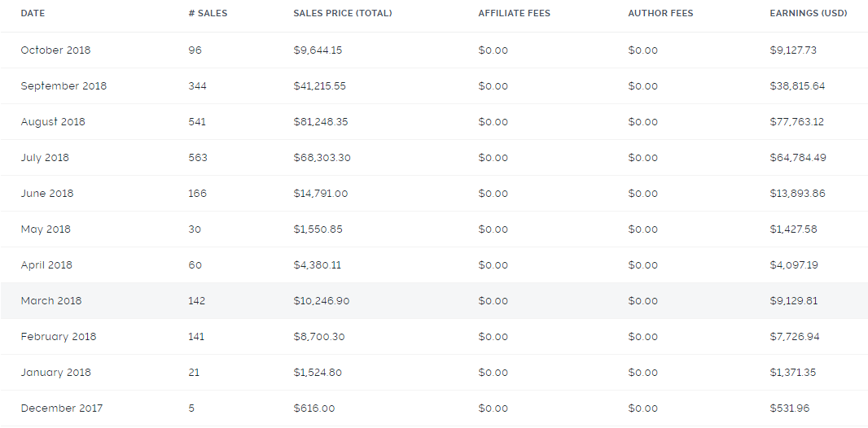Select the May 2018 row
The width and height of the screenshot is (868, 428).
[434, 229]
